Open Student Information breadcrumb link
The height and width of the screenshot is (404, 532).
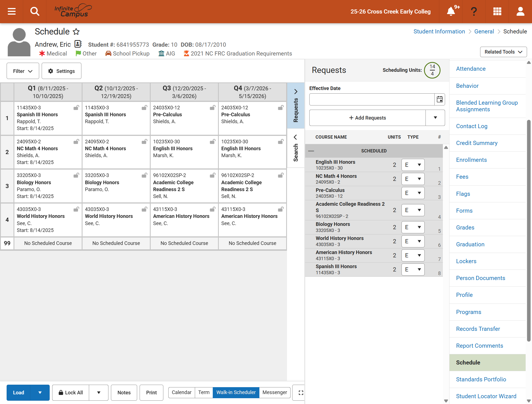tap(439, 31)
